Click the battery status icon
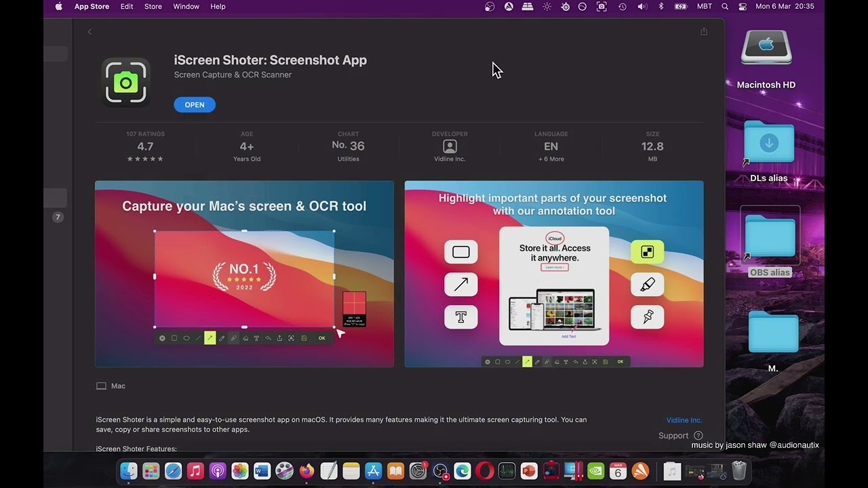Viewport: 868px width, 488px height. (681, 6)
